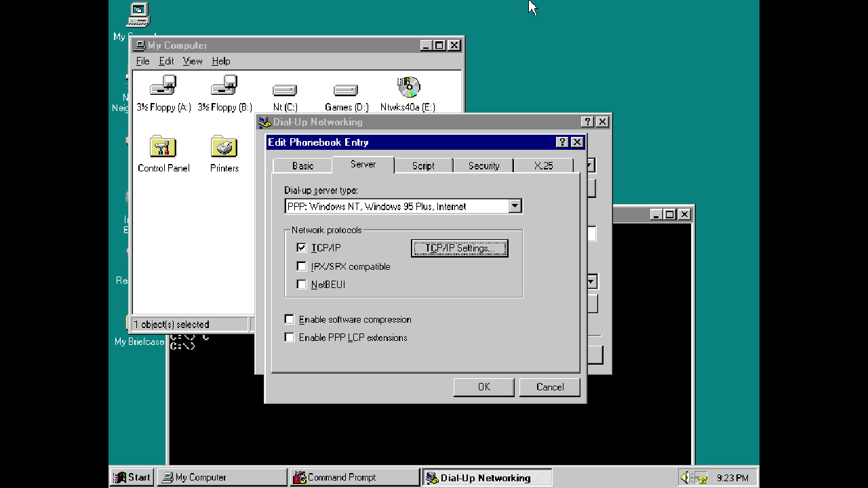This screenshot has height=488, width=868.
Task: Open the Security tab
Action: click(484, 165)
